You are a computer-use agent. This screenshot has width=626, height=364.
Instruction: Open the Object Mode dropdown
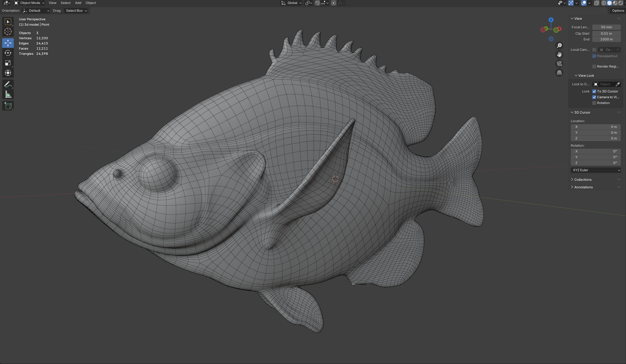pos(29,3)
